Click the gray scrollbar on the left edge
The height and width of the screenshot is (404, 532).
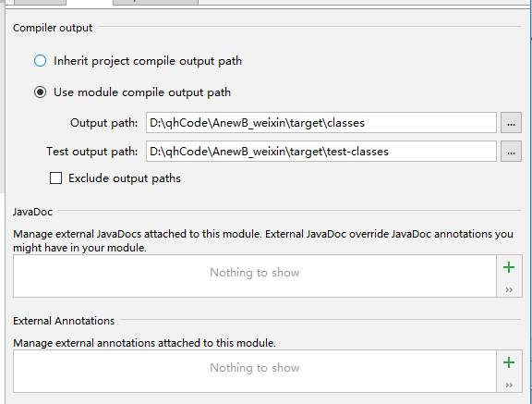pyautogui.click(x=2, y=97)
